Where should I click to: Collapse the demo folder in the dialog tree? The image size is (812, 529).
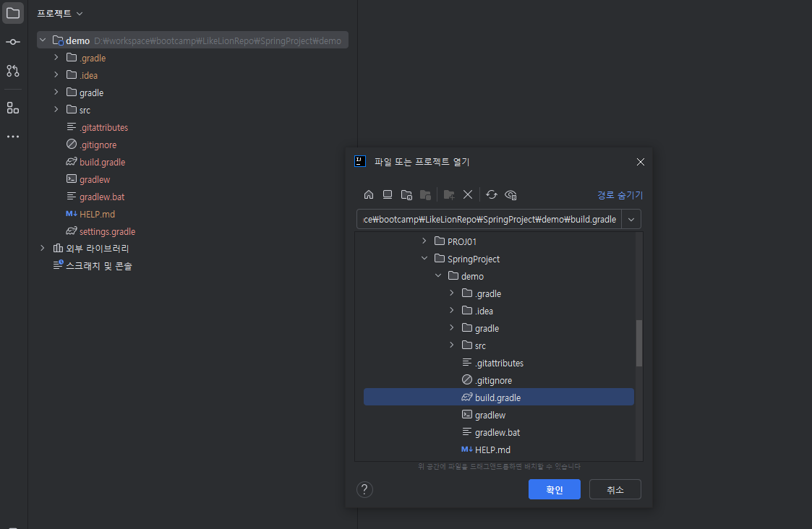(438, 276)
